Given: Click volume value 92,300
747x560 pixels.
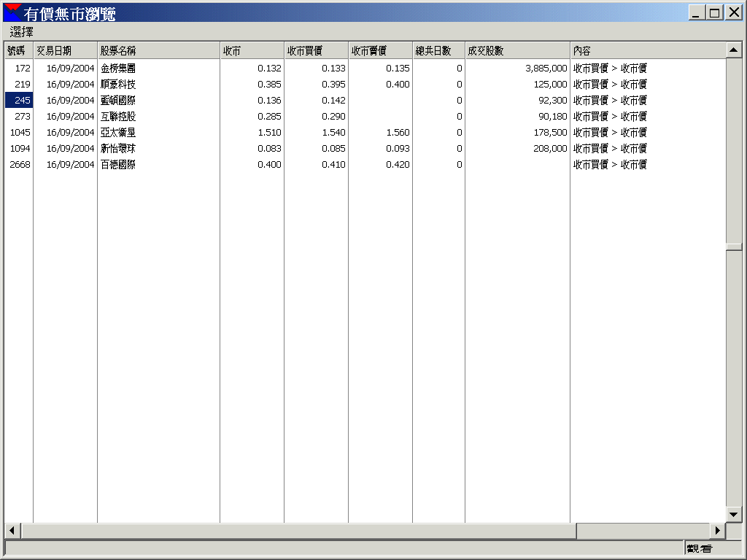Looking at the screenshot, I should [x=553, y=100].
